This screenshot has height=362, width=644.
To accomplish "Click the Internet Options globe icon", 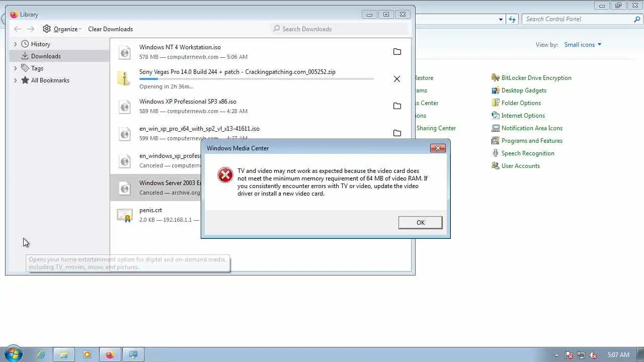I will click(496, 116).
